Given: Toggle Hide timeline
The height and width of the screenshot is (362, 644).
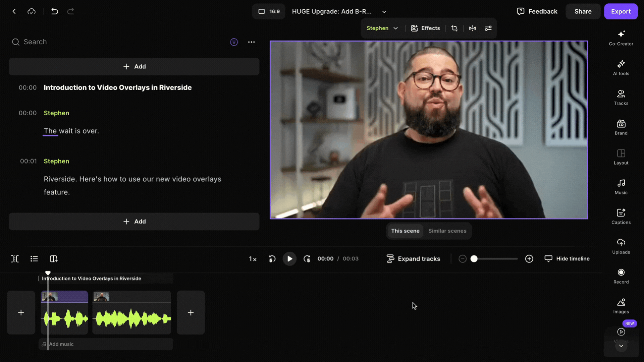Looking at the screenshot, I should pyautogui.click(x=567, y=259).
